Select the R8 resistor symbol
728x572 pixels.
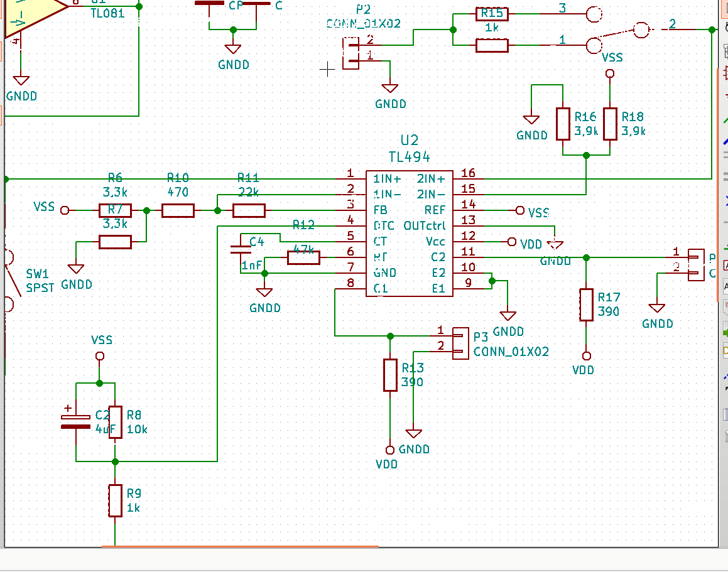point(115,422)
